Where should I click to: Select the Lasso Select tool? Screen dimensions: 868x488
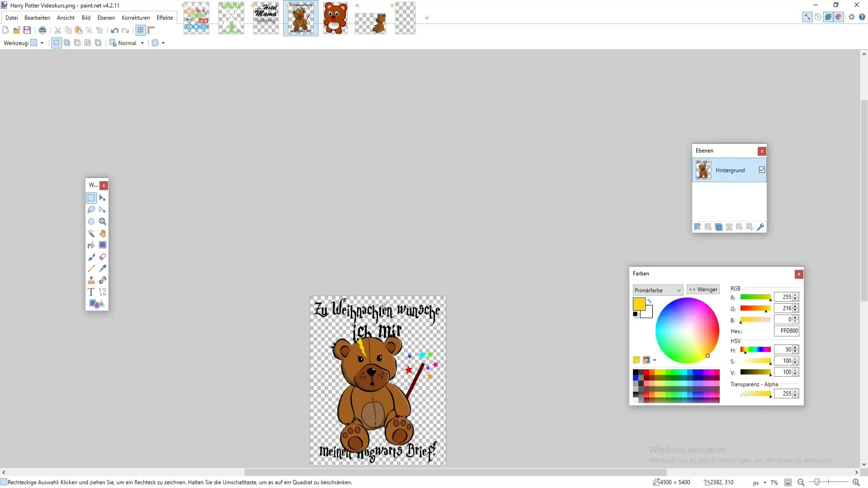91,210
